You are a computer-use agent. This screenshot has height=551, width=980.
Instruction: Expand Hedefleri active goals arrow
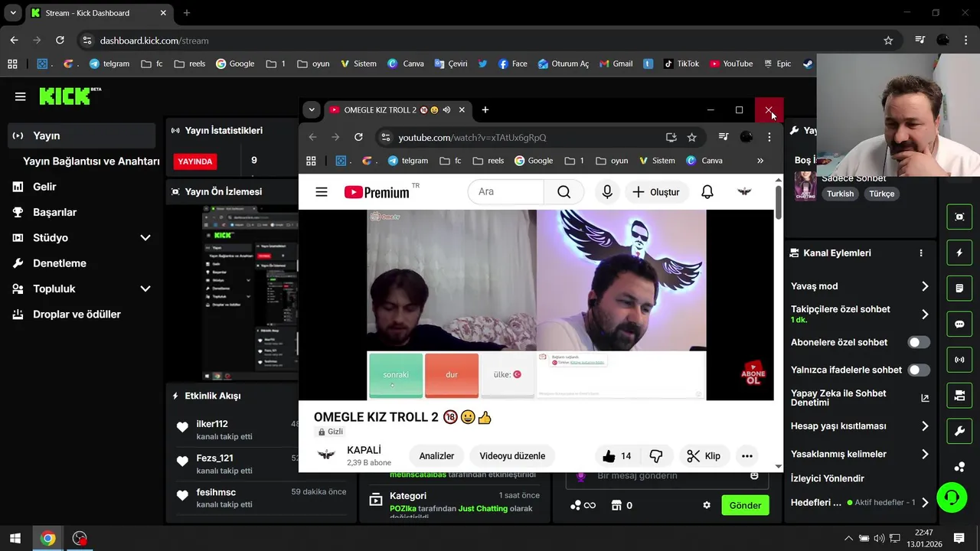[x=925, y=503]
